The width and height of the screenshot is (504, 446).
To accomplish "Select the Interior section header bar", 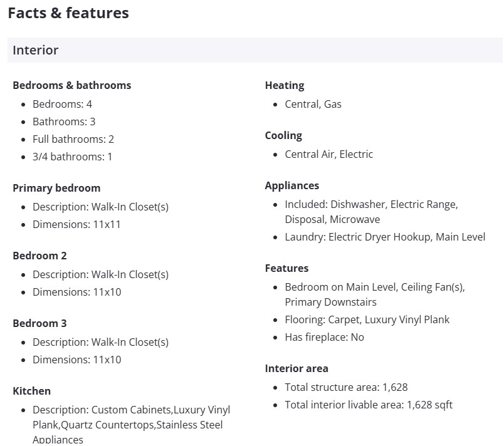I will pos(255,50).
